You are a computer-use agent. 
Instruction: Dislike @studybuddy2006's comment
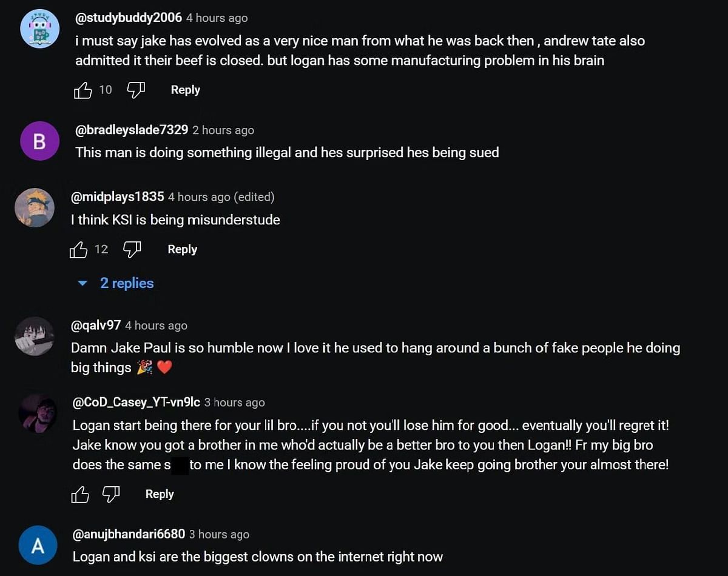[x=135, y=89]
